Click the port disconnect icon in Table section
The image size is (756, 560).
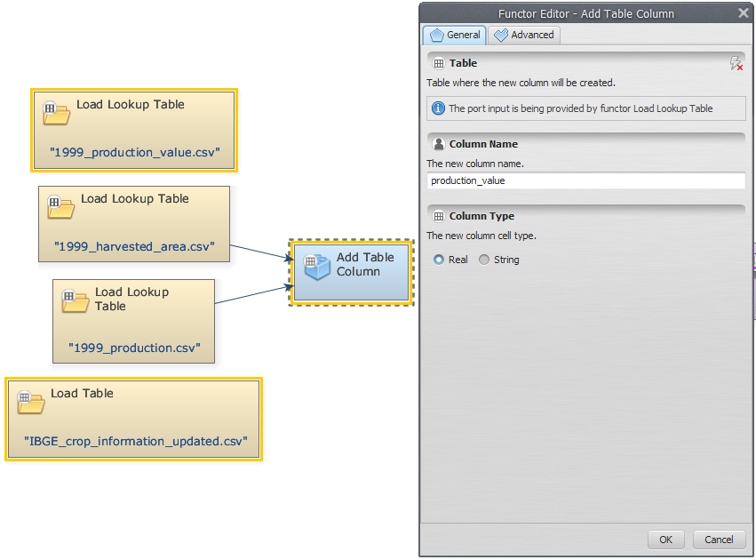pyautogui.click(x=735, y=63)
